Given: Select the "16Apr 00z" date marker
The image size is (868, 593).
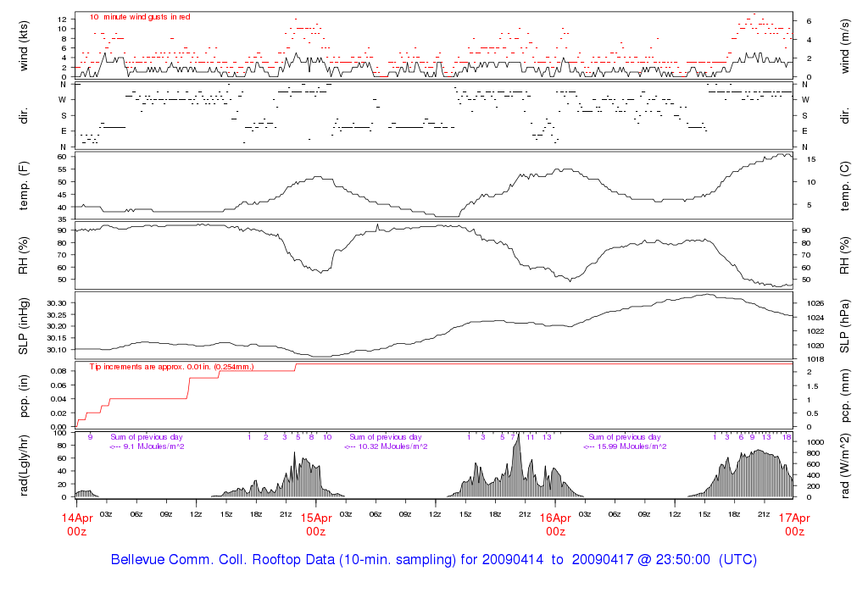Looking at the screenshot, I should 555,524.
